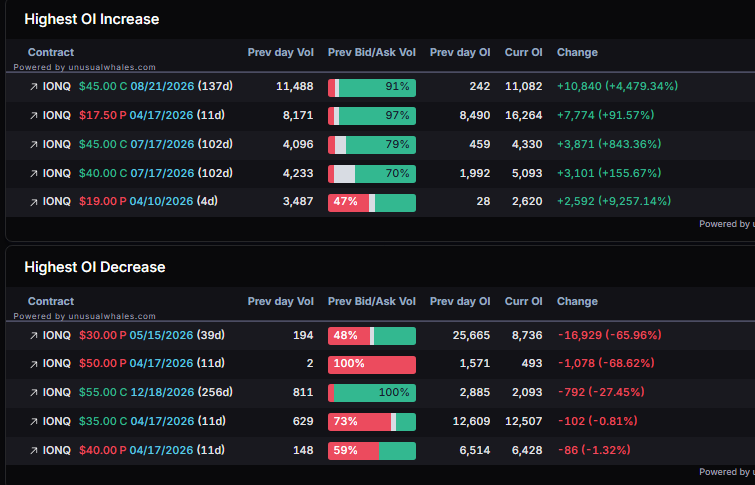Viewport: 755px width, 485px height.
Task: Sort OI Decrease table by Prev day Vol
Action: [280, 301]
